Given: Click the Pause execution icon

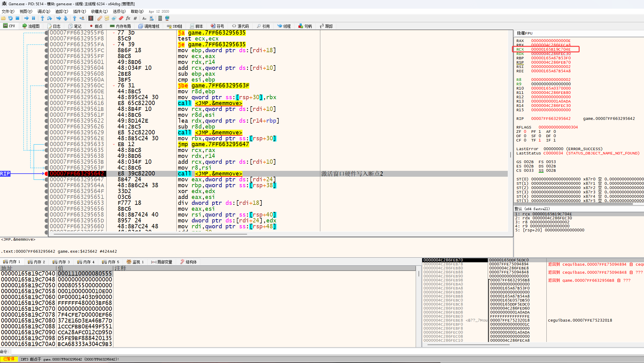Looking at the screenshot, I should point(34,18).
